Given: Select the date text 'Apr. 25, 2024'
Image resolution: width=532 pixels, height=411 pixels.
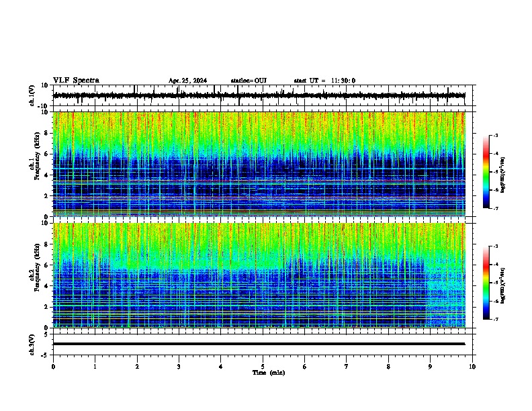Looking at the screenshot, I should point(187,81).
